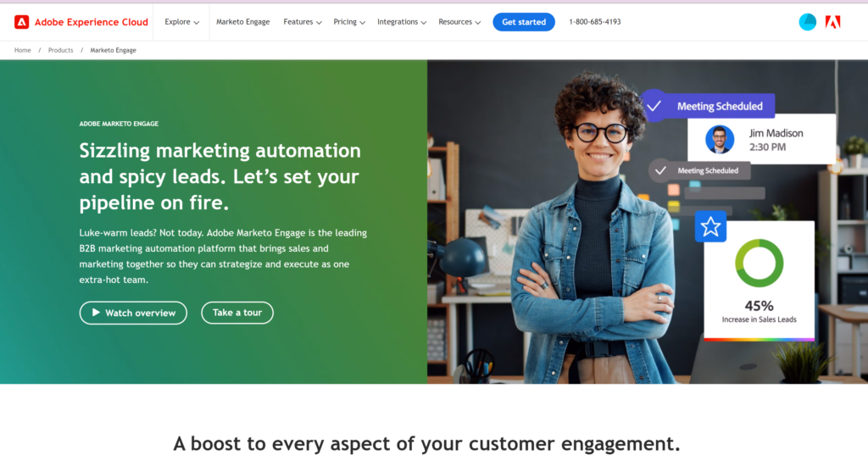
Task: Click the Adobe logo in top right corner
Action: pyautogui.click(x=832, y=22)
